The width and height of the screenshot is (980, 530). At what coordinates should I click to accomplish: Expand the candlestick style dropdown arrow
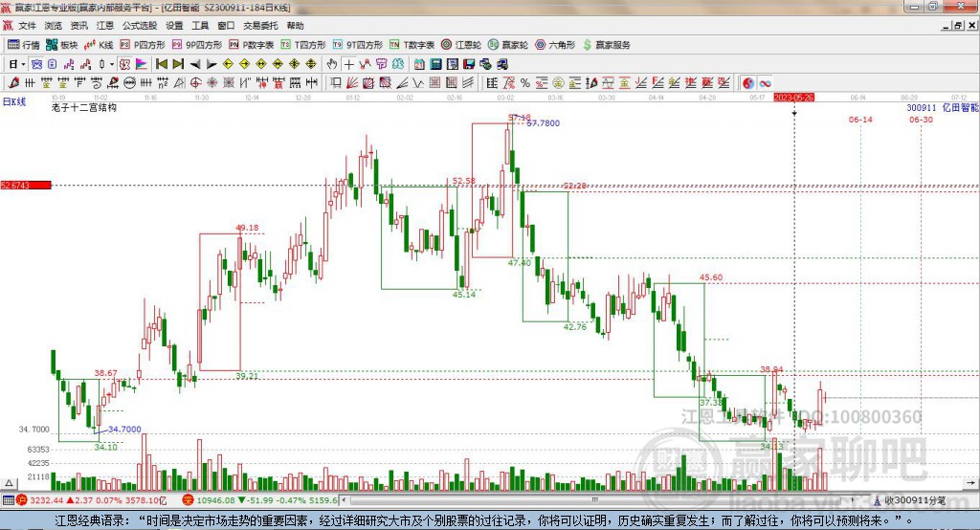tap(112, 64)
